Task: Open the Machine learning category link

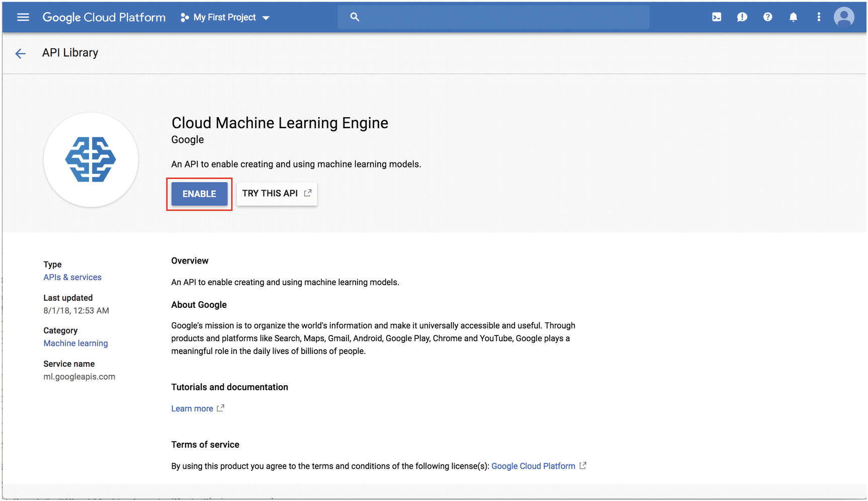Action: (75, 343)
